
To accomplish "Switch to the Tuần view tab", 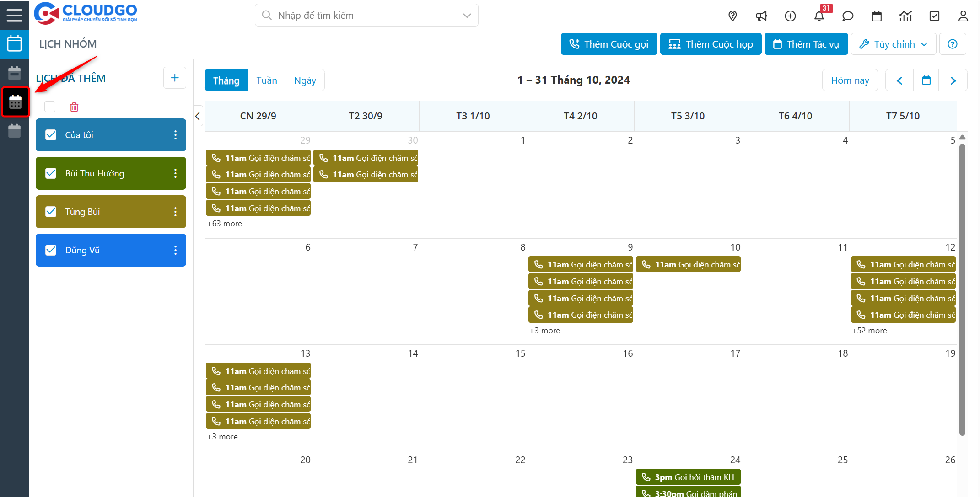I will [x=267, y=80].
